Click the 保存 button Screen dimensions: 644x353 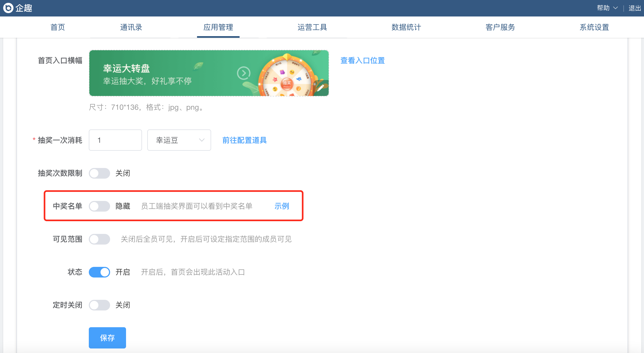click(x=107, y=338)
